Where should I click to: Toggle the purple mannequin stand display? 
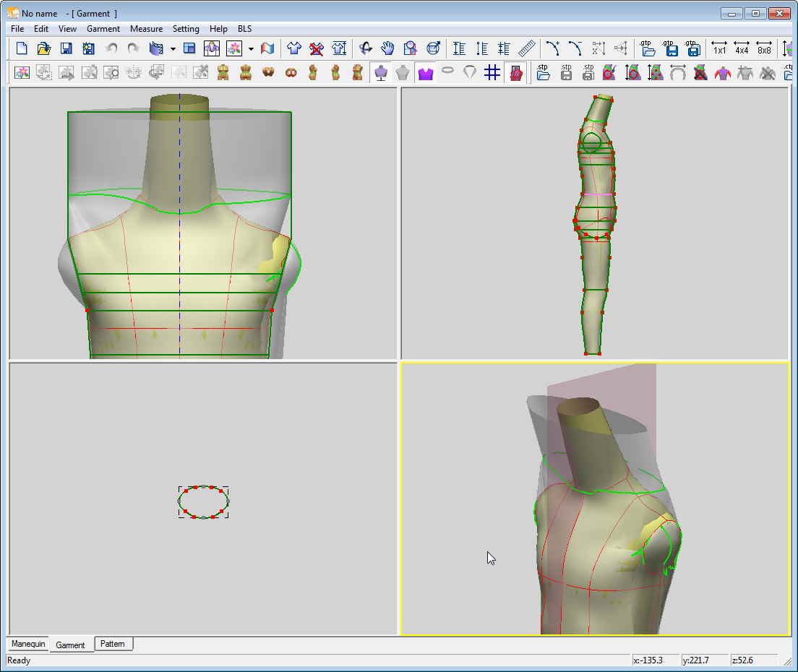[380, 73]
